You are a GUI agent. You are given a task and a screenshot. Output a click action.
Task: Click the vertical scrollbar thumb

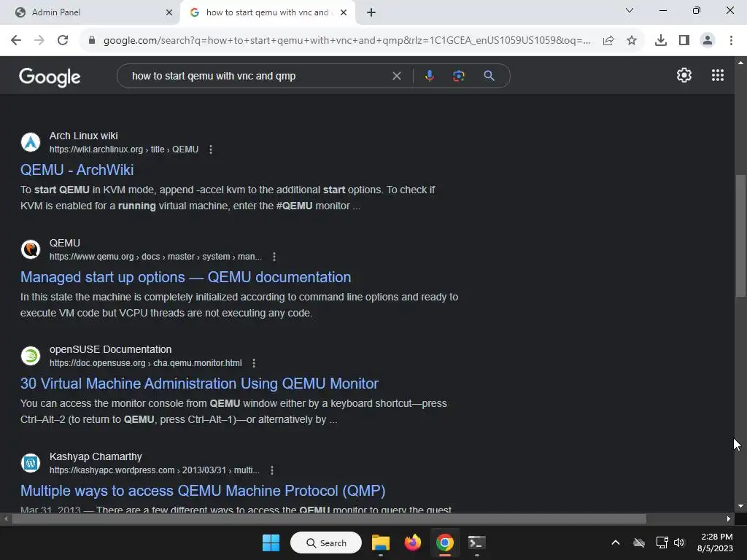pos(740,237)
